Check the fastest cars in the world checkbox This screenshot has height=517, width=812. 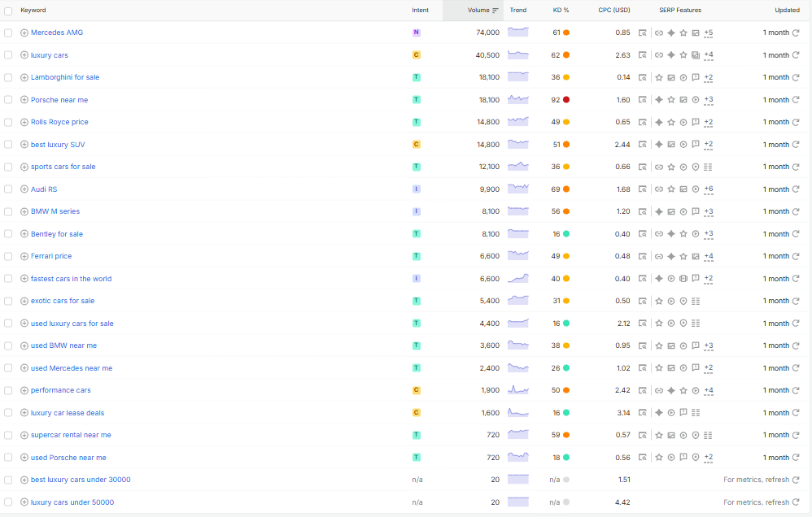click(x=8, y=279)
